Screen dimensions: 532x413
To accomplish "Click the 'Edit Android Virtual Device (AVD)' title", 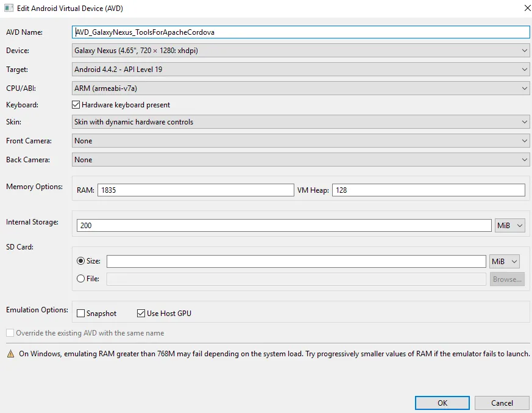I will 70,9.
